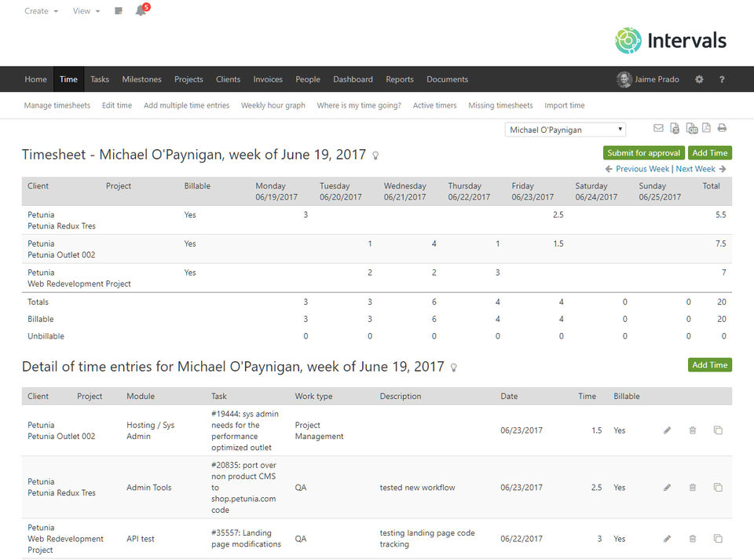
Task: Click the lightbulb tip next to the Timesheet heading
Action: point(375,156)
